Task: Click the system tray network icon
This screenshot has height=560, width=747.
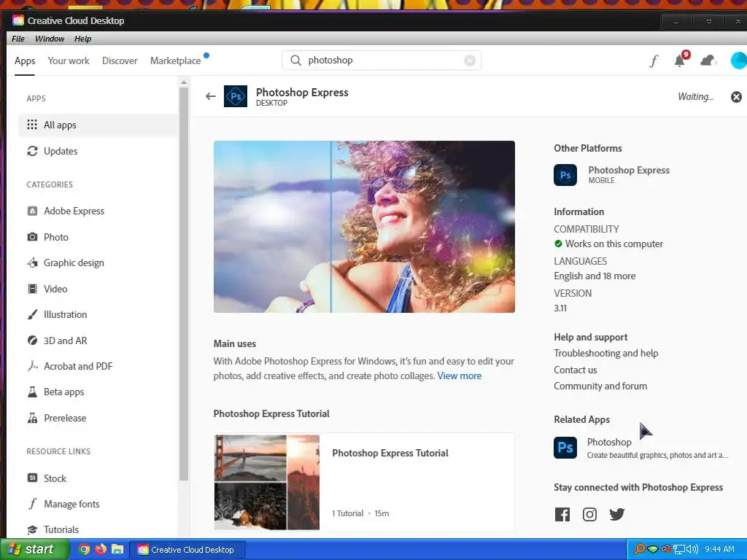Action: pos(679,549)
